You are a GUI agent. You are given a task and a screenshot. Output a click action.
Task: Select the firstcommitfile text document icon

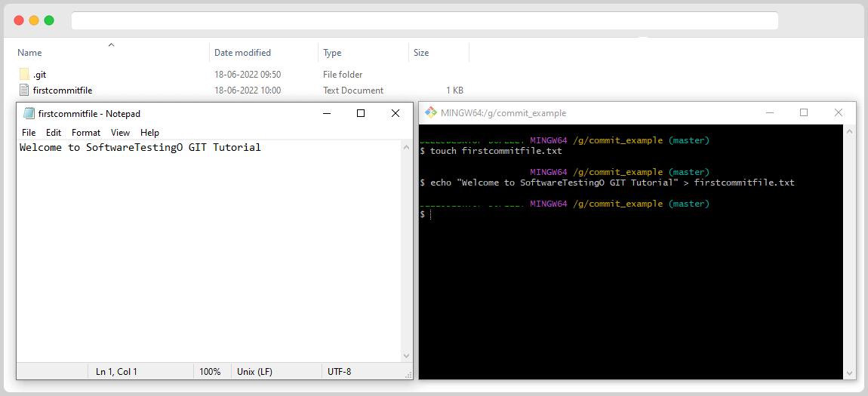[x=24, y=91]
